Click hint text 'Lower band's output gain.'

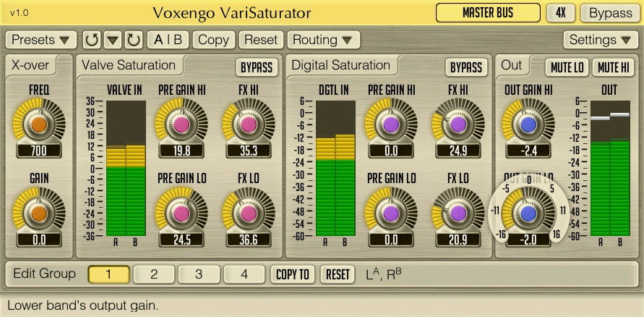pos(82,305)
